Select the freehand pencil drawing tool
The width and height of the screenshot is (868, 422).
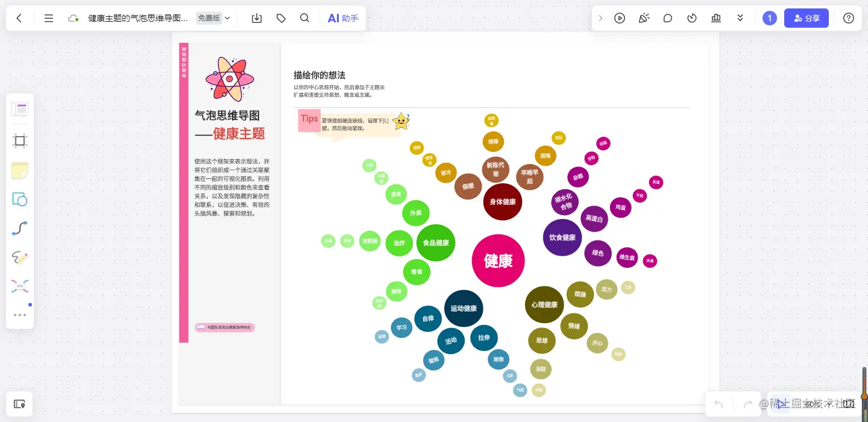point(20,257)
